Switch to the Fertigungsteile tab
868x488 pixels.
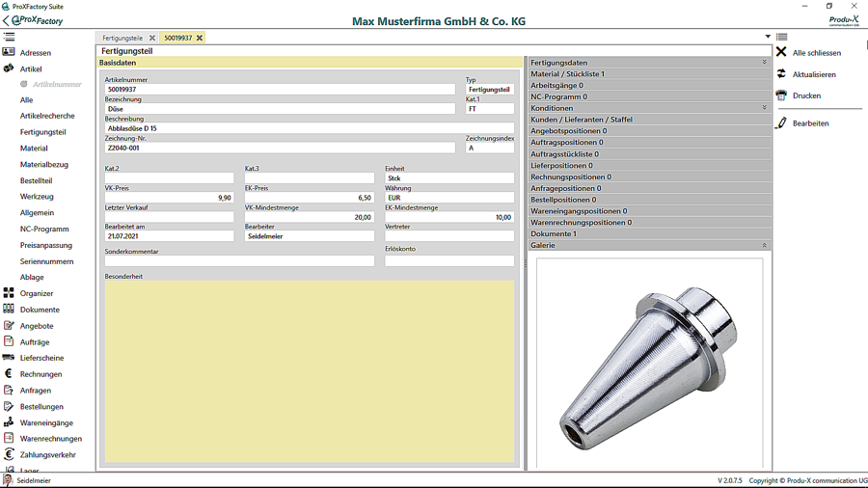[122, 38]
